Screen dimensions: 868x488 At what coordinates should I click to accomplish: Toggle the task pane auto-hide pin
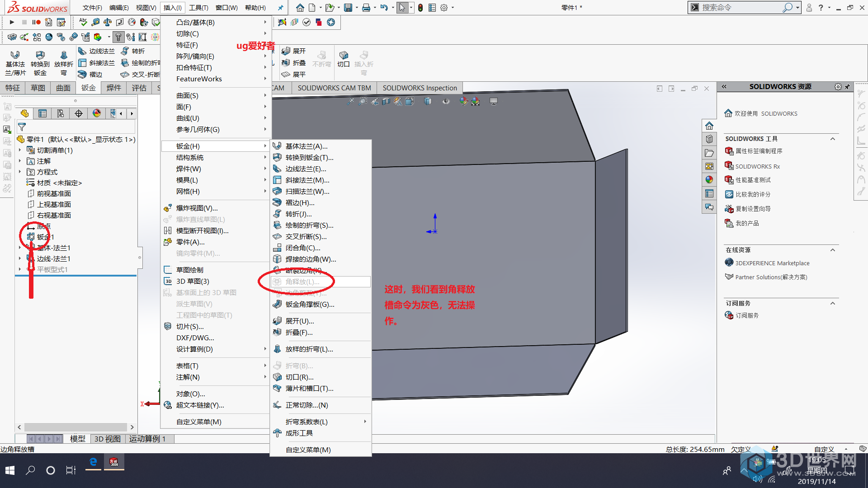tap(847, 86)
